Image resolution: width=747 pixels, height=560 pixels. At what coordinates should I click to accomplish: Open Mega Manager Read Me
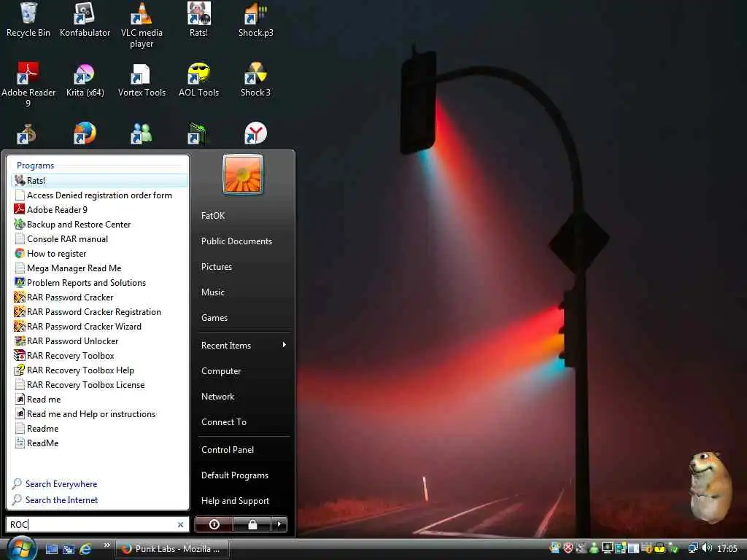tap(99, 268)
